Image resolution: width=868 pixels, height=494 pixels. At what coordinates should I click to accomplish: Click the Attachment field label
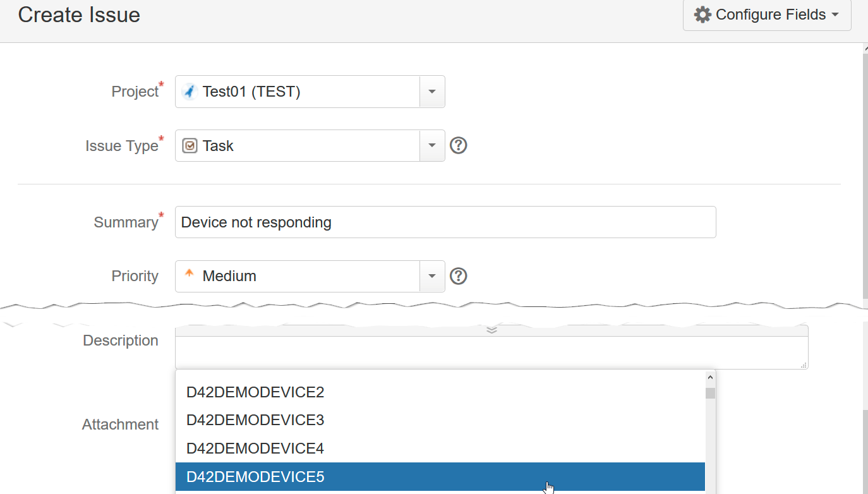tap(120, 425)
